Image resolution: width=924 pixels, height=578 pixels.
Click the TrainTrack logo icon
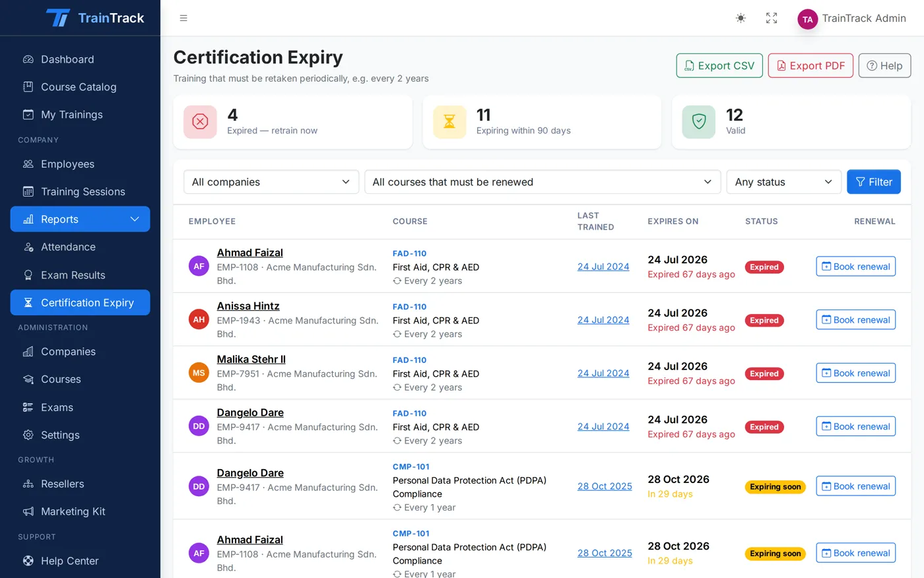click(x=58, y=18)
